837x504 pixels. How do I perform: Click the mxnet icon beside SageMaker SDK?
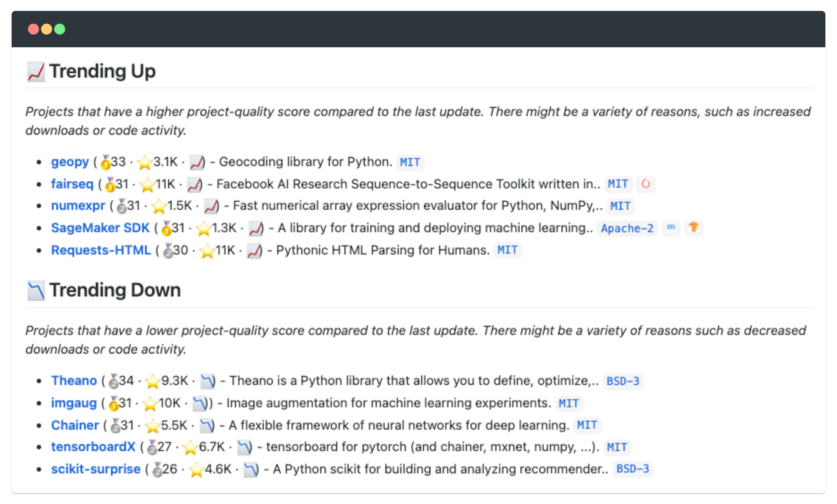pos(671,228)
